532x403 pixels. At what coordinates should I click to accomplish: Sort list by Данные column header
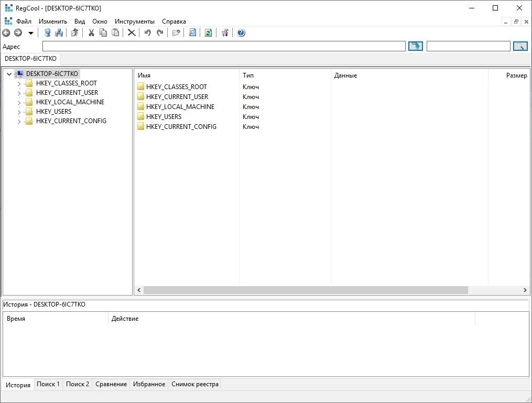coord(409,75)
